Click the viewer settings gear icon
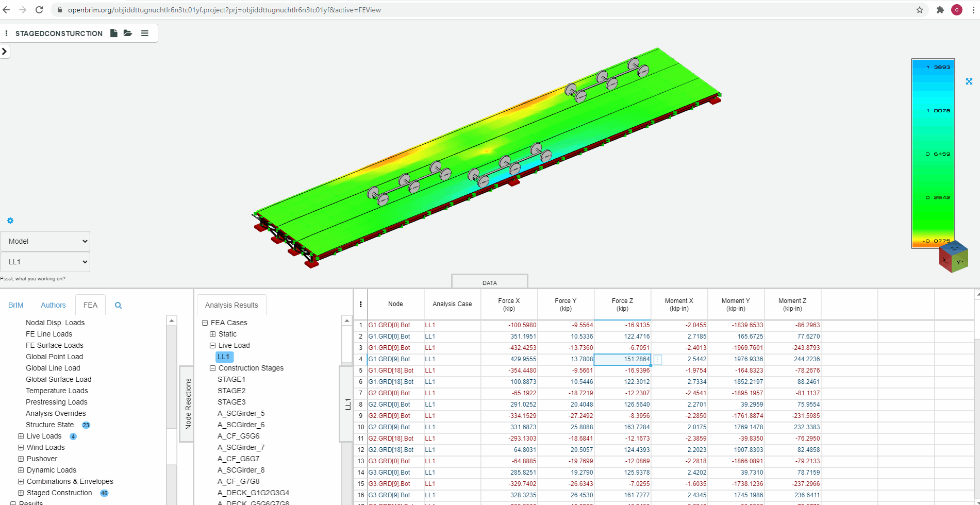This screenshot has width=980, height=505. 10,220
